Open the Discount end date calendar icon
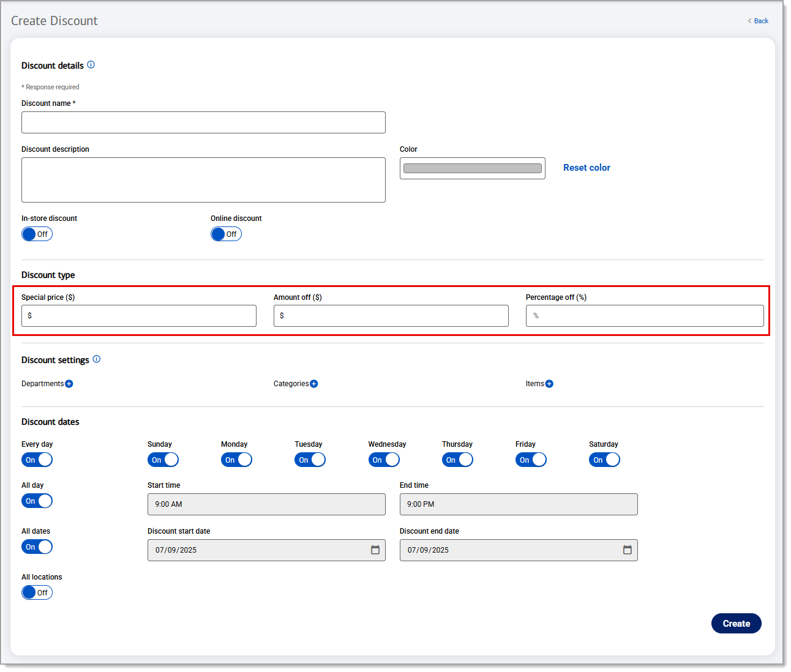The image size is (791, 672). 628,550
